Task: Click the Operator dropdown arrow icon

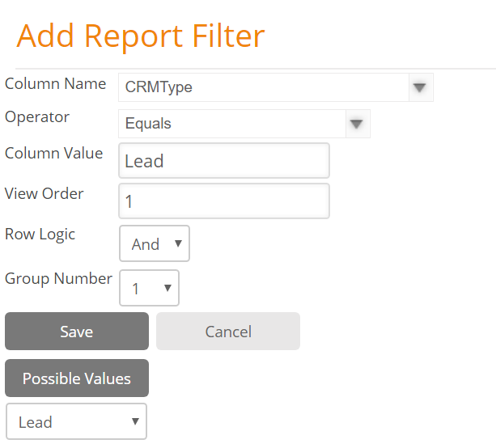Action: tap(358, 124)
